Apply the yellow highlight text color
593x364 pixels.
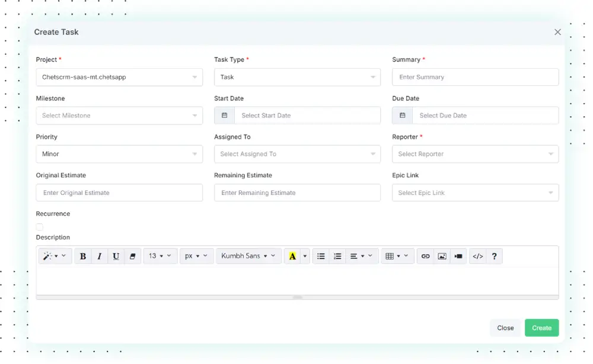click(x=292, y=256)
